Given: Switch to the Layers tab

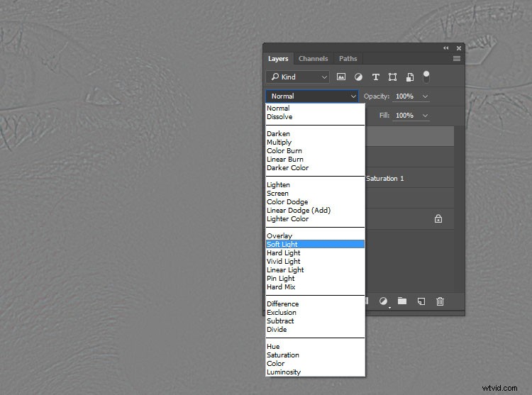Looking at the screenshot, I should (278, 59).
